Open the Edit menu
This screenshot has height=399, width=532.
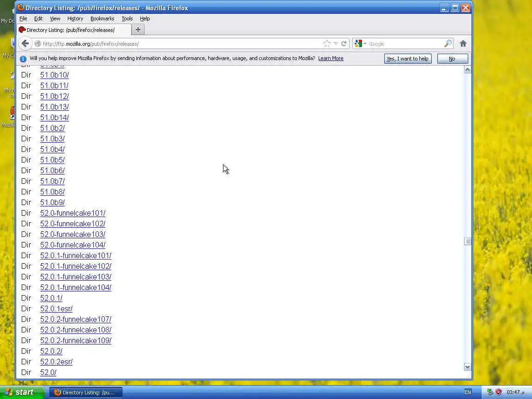coord(38,18)
